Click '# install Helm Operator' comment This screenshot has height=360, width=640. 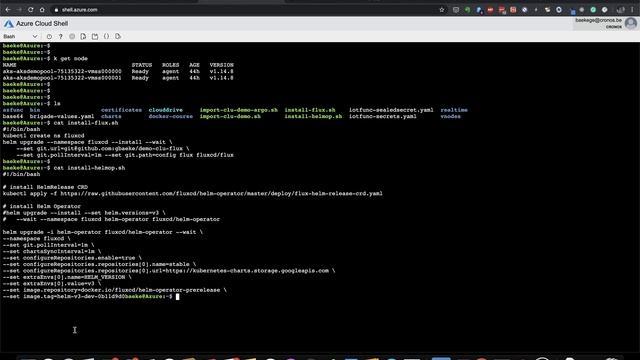[42, 207]
